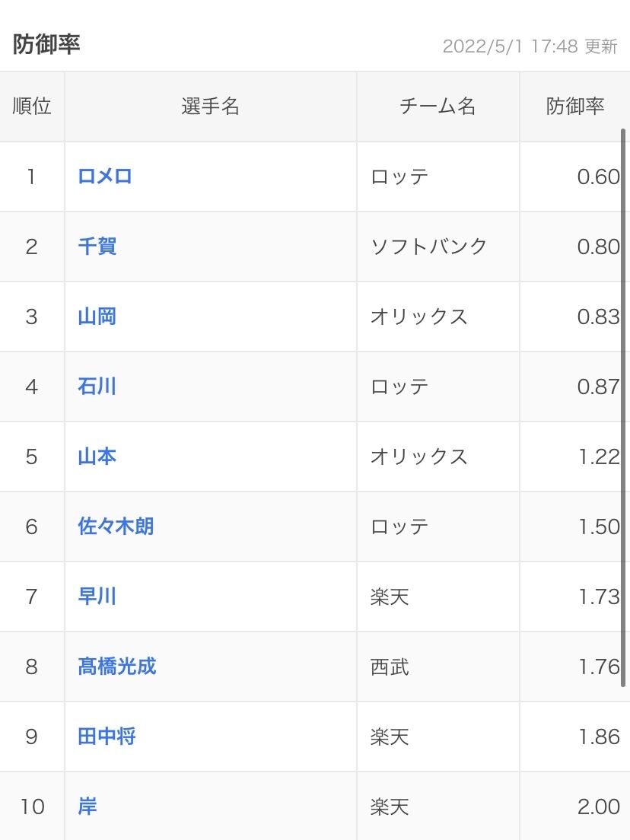Click the 防御率 section title
The image size is (630, 840).
tap(46, 44)
